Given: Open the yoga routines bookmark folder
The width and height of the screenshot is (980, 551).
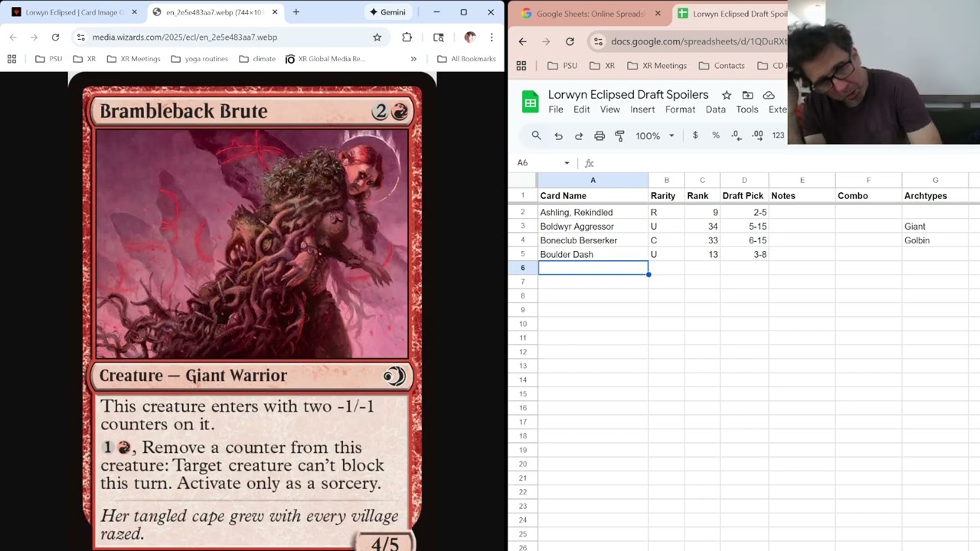Looking at the screenshot, I should 199,58.
